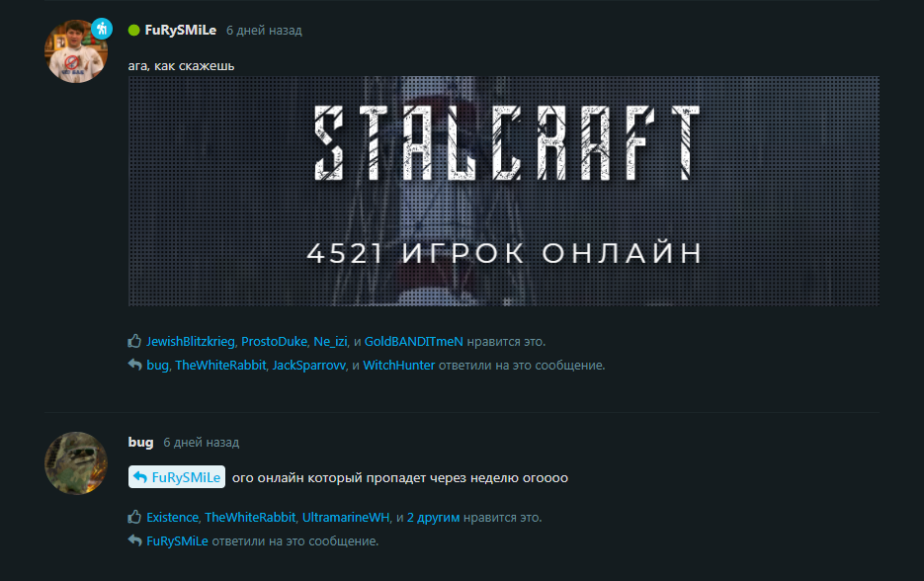This screenshot has height=581, width=924.
Task: Open bug username in second post header
Action: point(140,442)
